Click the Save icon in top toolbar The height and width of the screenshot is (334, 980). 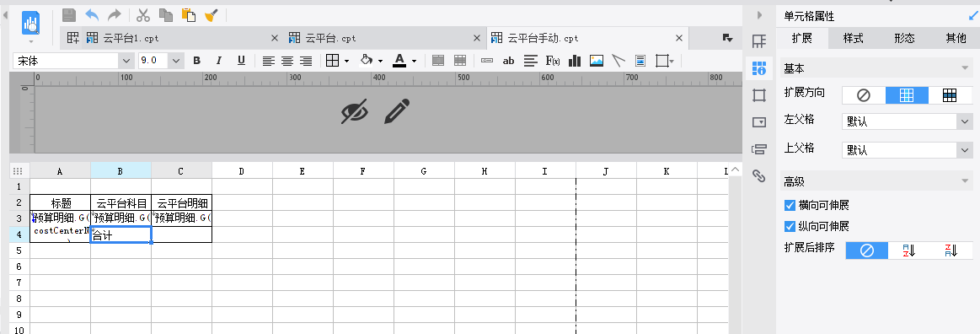point(69,15)
